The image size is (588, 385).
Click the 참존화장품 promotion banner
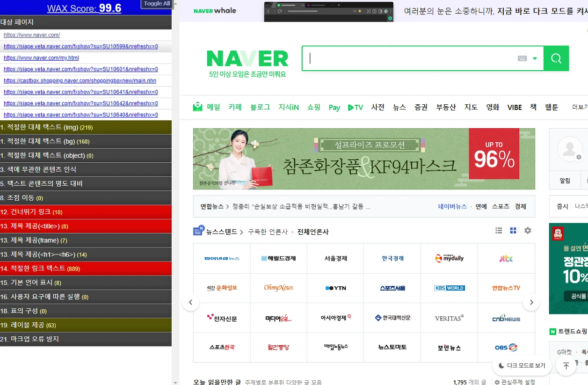point(364,159)
